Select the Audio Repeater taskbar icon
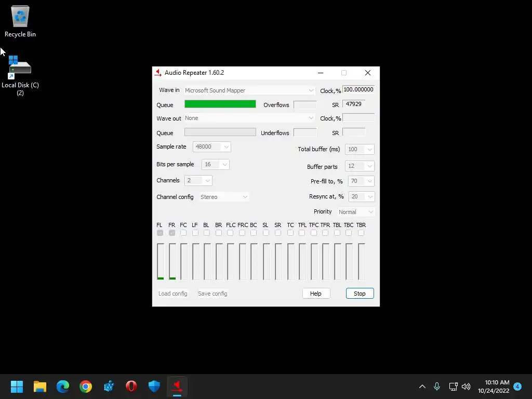532x399 pixels. 177,387
